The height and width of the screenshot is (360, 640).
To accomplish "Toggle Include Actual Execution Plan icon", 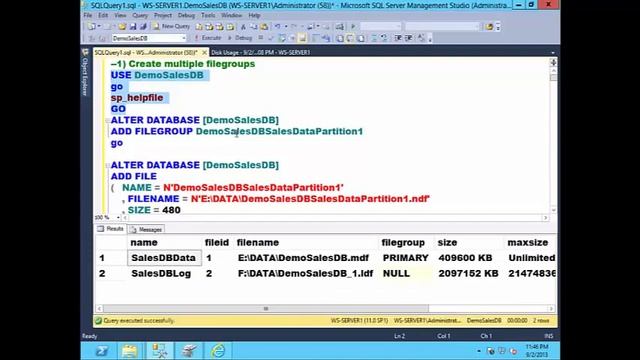I will [x=316, y=38].
